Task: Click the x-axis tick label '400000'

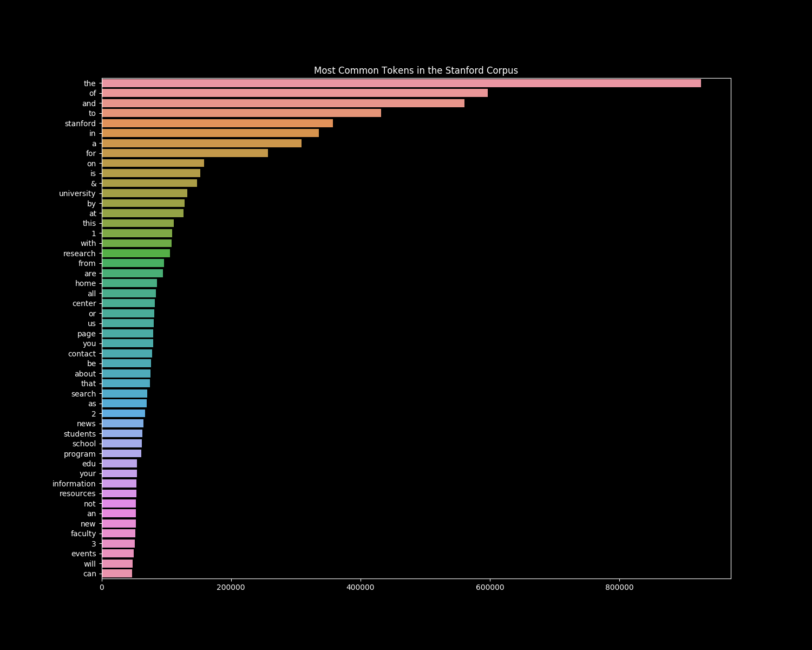Action: (361, 588)
